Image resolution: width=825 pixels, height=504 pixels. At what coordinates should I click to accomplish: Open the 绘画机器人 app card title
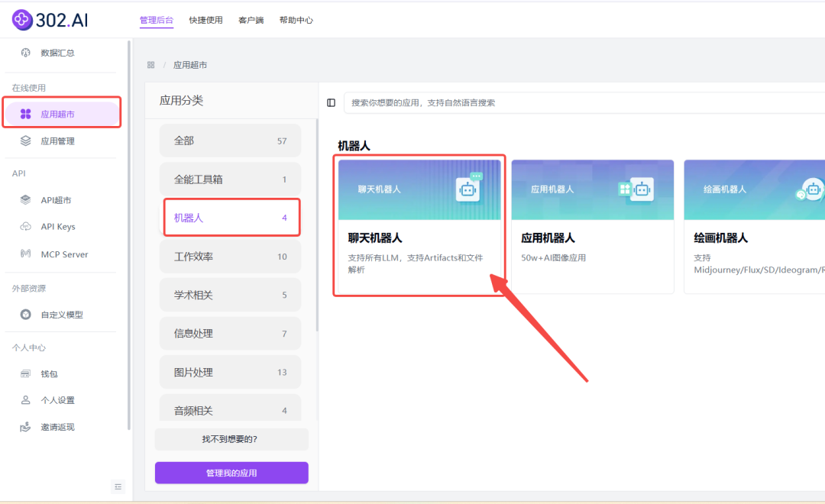(721, 237)
